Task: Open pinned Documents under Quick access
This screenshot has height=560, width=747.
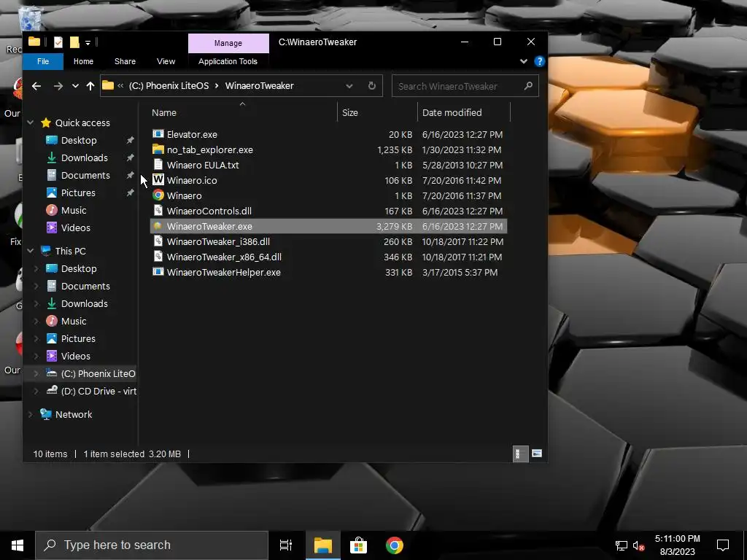Action: point(85,175)
